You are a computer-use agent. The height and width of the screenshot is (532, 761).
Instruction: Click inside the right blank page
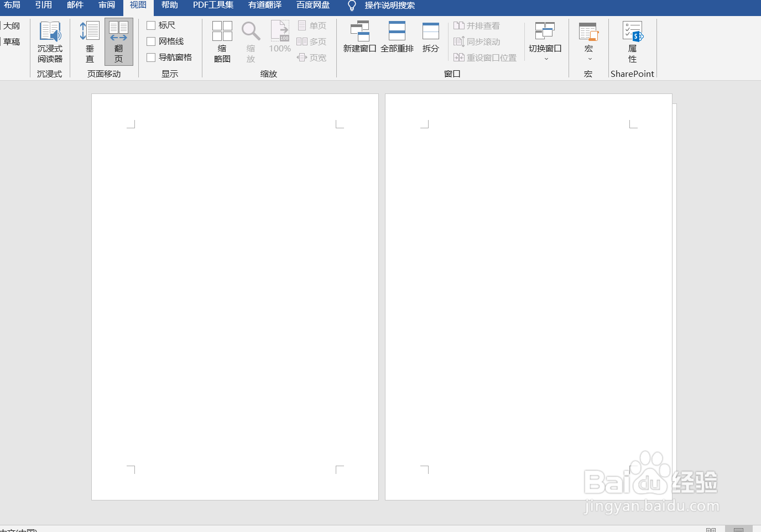click(529, 297)
